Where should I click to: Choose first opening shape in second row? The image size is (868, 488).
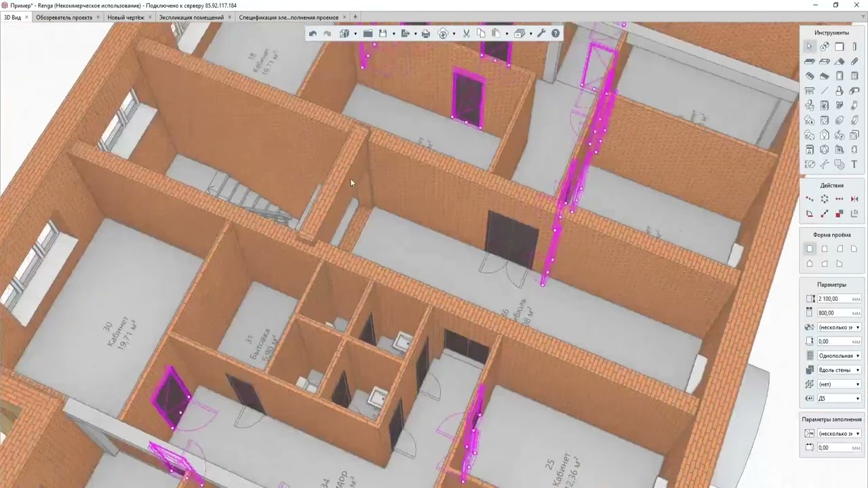(x=810, y=264)
